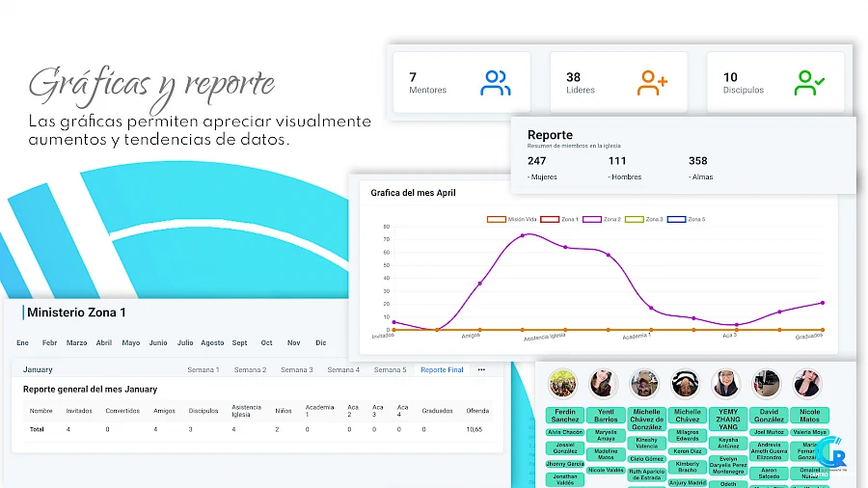Toggle the Zona 1 legend swatch

tap(549, 220)
